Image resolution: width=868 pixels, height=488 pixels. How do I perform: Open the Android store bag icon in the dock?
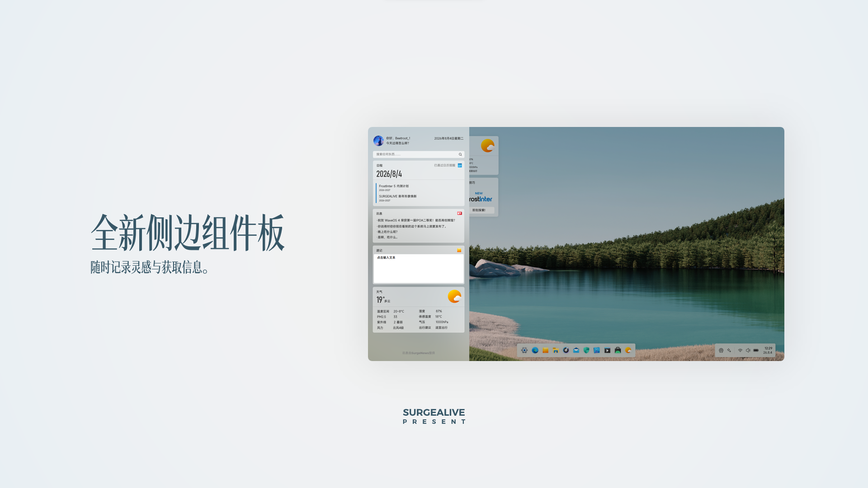coord(618,350)
